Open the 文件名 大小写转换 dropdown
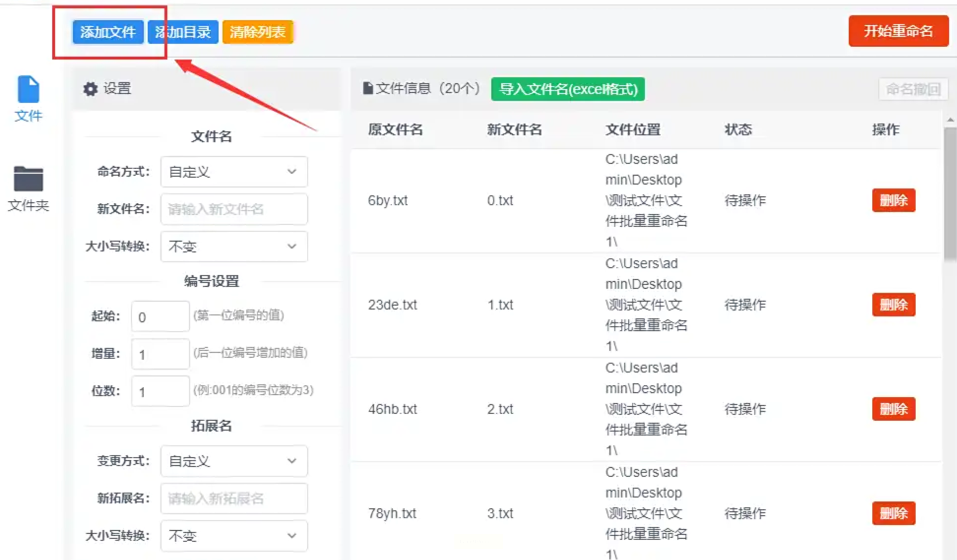The height and width of the screenshot is (560, 957). tap(234, 247)
